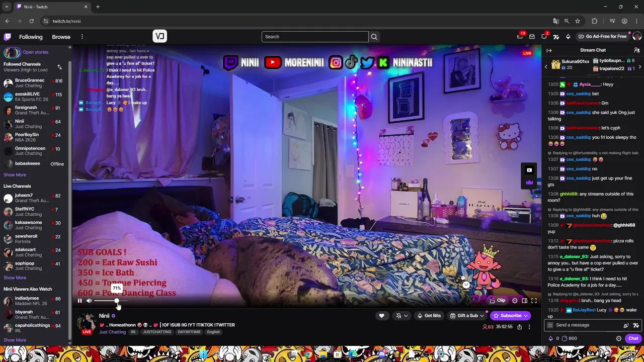
Task: Click the YouTube overlay icon on video
Action: click(529, 170)
